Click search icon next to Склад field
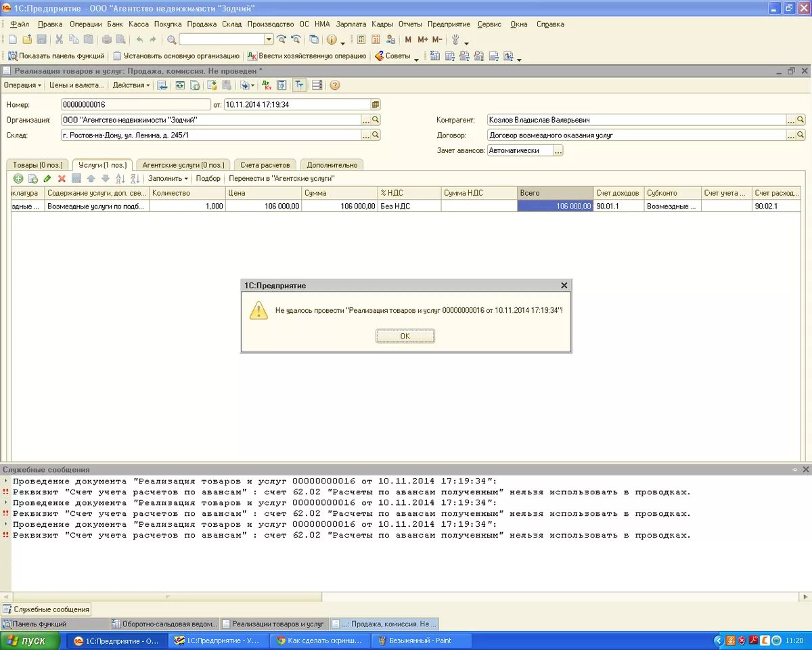 click(376, 135)
